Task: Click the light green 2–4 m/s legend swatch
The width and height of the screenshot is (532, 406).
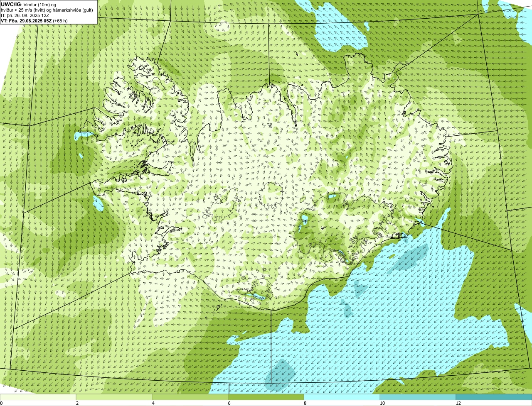Action: [x=114, y=397]
